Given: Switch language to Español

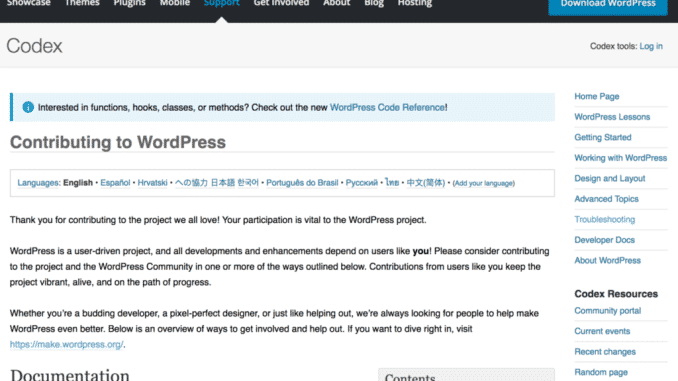Looking at the screenshot, I should tap(115, 183).
